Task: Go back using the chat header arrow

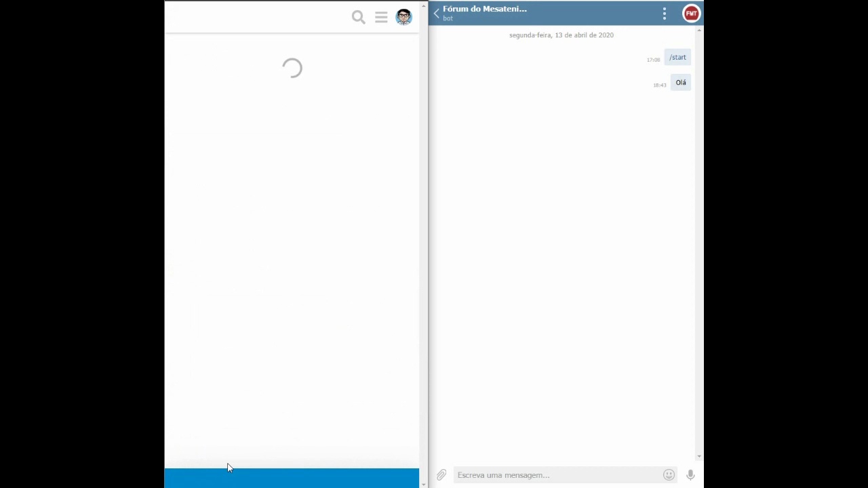Action: [x=436, y=13]
